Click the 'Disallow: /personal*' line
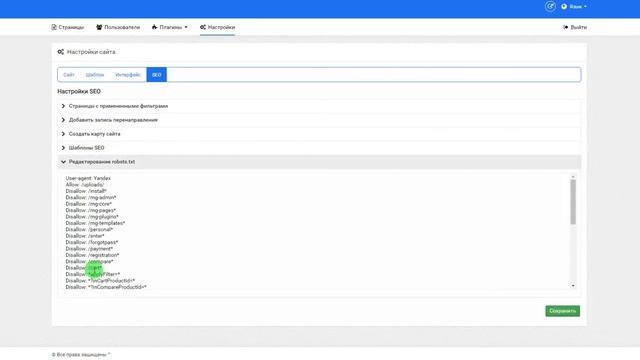Image resolution: width=640 pixels, height=360 pixels. coord(89,230)
